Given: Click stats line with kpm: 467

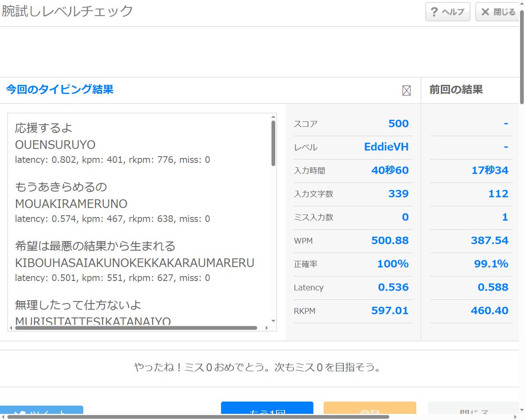Looking at the screenshot, I should pos(112,219).
